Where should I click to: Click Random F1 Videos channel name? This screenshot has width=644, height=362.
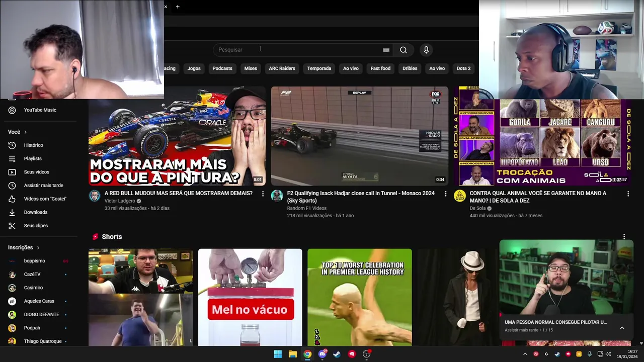[x=307, y=208]
